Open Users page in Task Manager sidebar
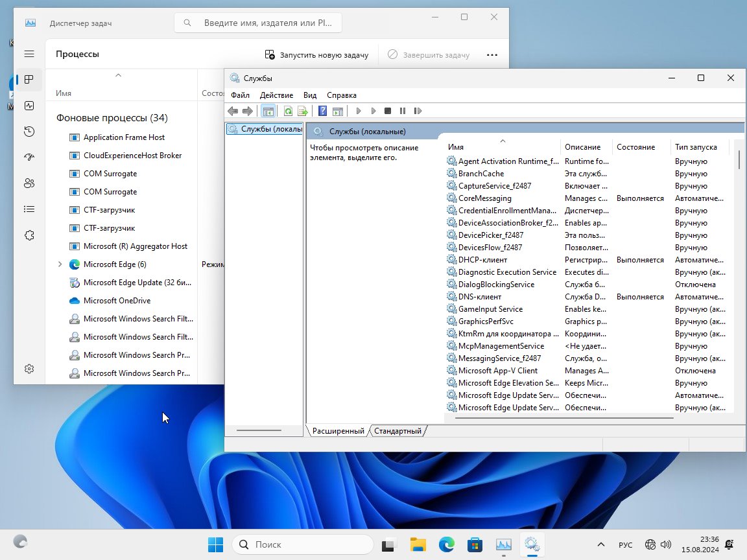The width and height of the screenshot is (747, 560). click(x=29, y=183)
